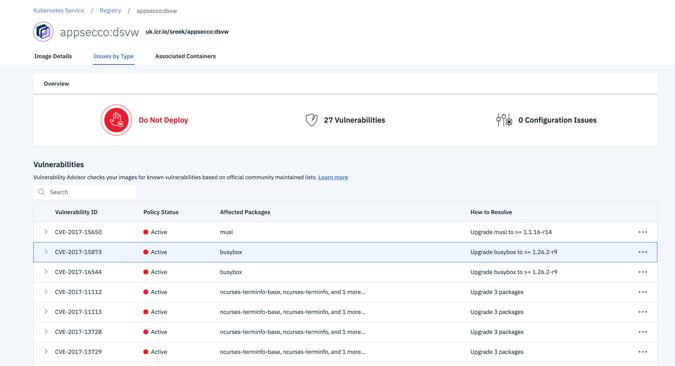This screenshot has width=675, height=366.
Task: Open overflow menu for CVE-2017-15650
Action: tap(643, 232)
